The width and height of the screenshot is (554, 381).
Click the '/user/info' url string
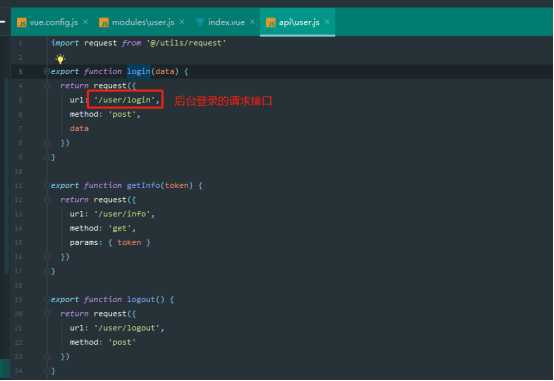[122, 214]
